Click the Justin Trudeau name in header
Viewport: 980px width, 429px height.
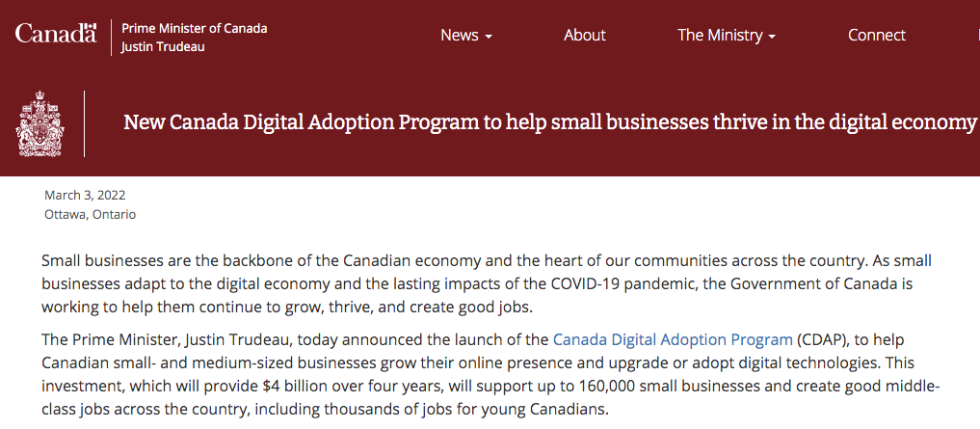click(x=163, y=47)
